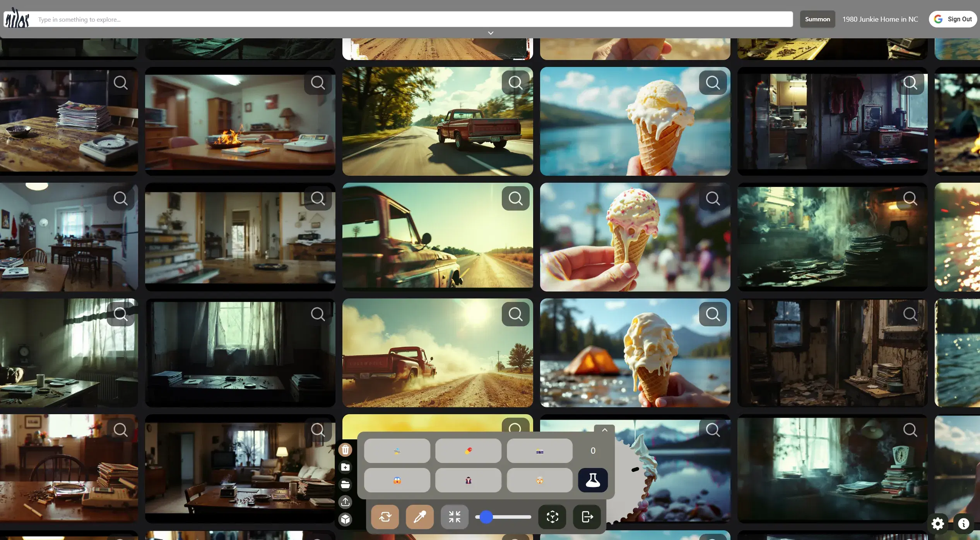This screenshot has height=540, width=980.
Task: Open the decayed room with peeling walls thumbnail
Action: pos(832,353)
